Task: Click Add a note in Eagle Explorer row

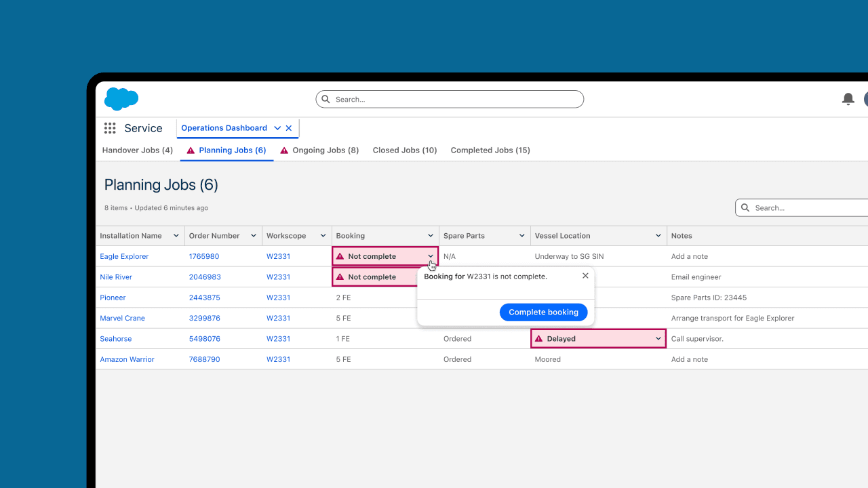Action: (690, 256)
